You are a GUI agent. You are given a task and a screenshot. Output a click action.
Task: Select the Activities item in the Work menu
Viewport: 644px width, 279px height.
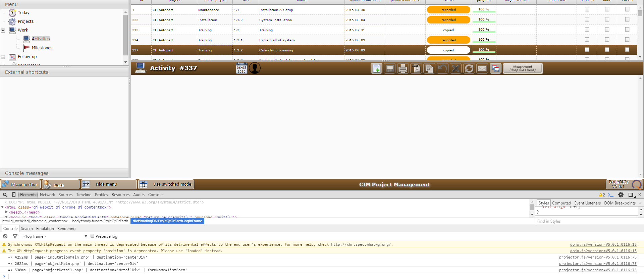tap(41, 39)
